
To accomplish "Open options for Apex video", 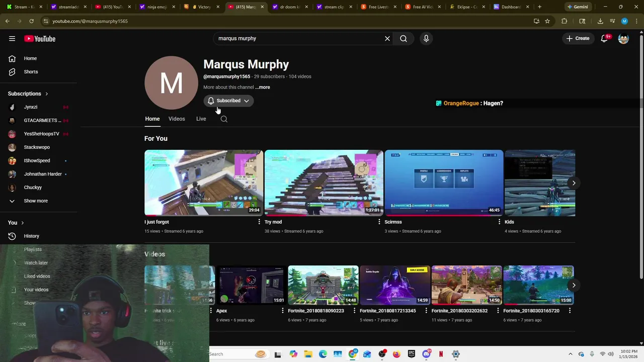I will coord(283,311).
